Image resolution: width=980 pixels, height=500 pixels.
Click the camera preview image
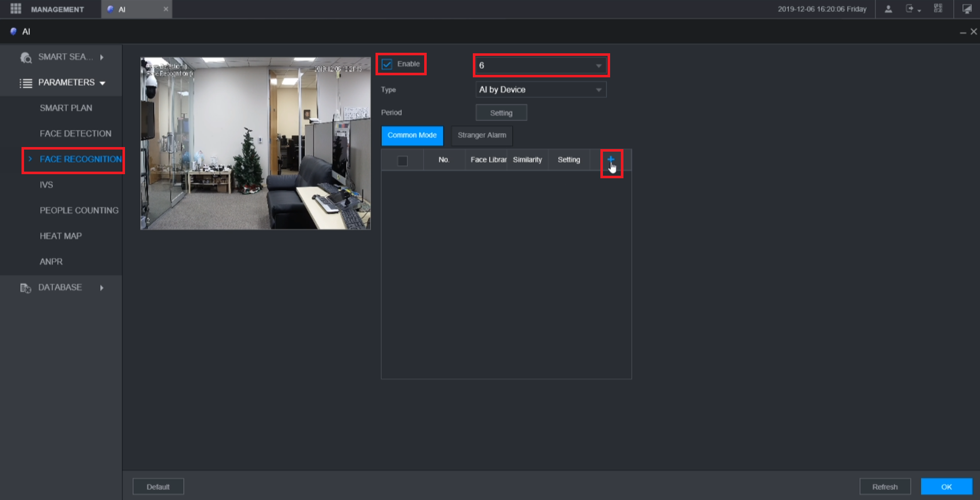[256, 143]
